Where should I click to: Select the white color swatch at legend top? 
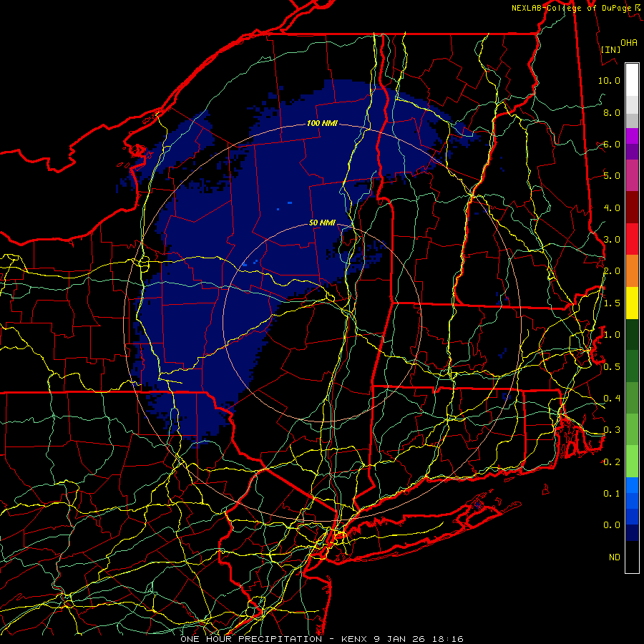point(632,80)
